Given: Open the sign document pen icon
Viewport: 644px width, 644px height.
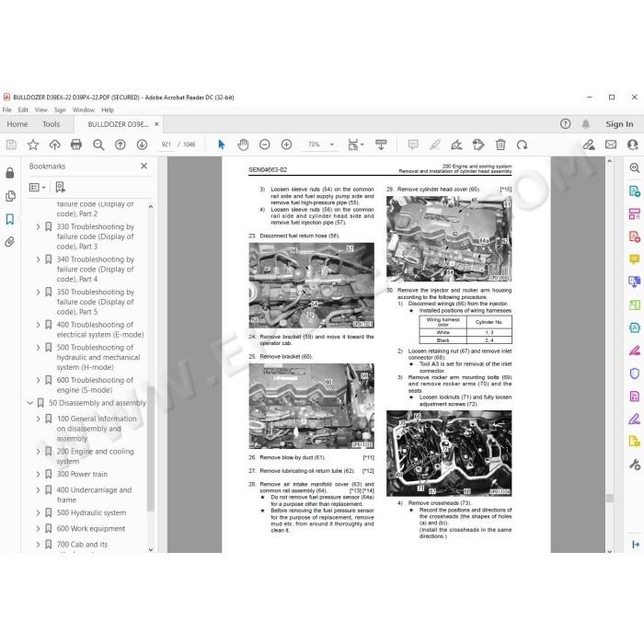Looking at the screenshot, I should click(456, 144).
